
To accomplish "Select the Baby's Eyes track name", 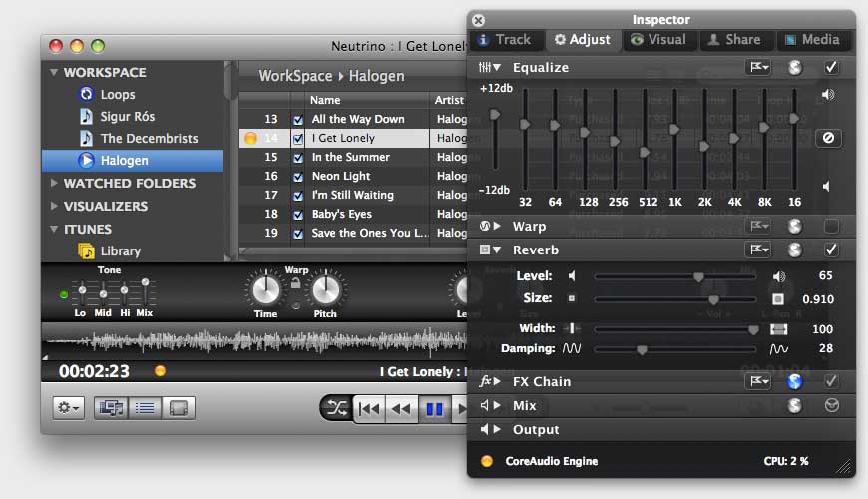I will (341, 214).
